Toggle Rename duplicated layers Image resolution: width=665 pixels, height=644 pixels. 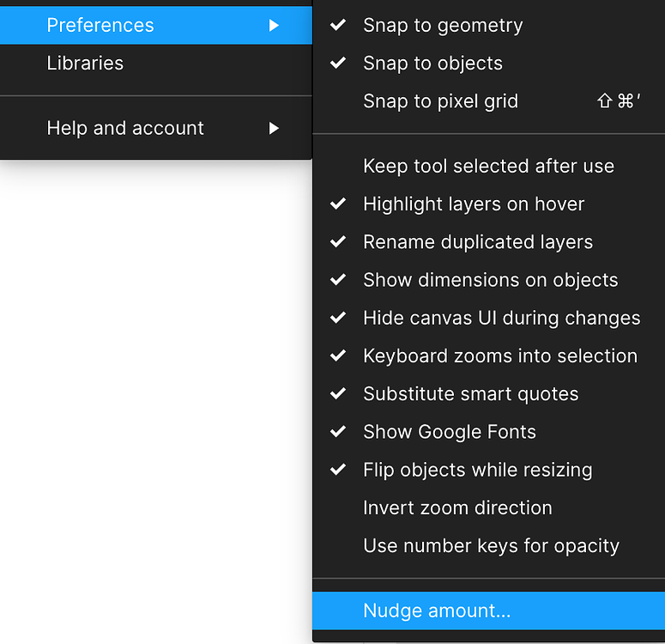pyautogui.click(x=477, y=242)
